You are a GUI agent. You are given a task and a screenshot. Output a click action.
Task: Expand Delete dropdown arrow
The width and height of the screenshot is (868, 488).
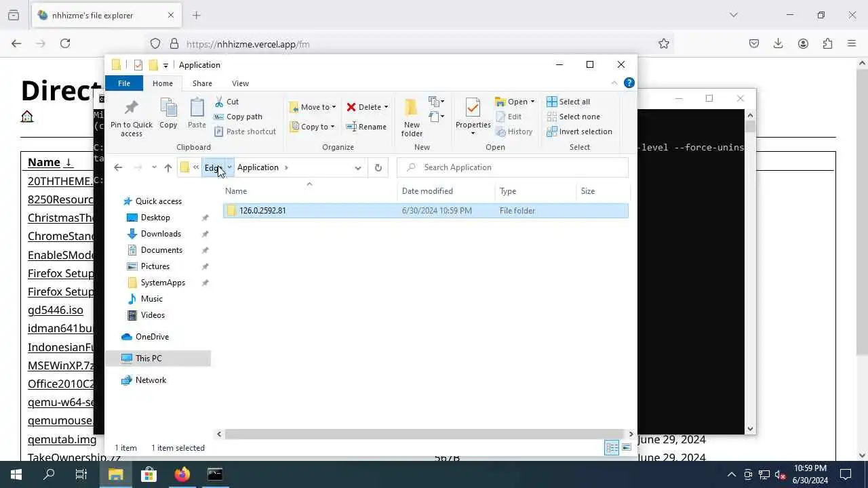coord(386,107)
